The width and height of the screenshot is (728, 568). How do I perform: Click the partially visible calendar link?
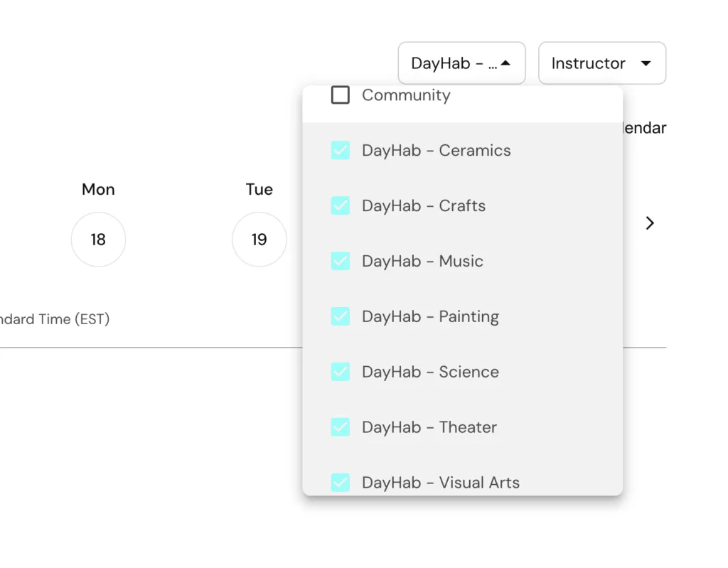(644, 128)
